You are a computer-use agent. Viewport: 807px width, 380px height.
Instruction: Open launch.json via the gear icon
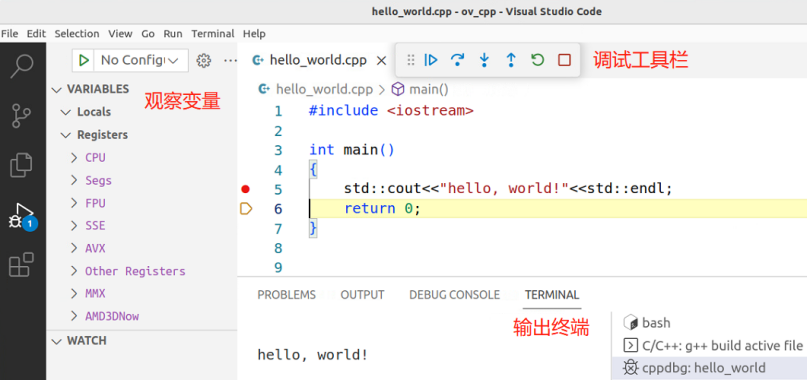click(x=204, y=60)
